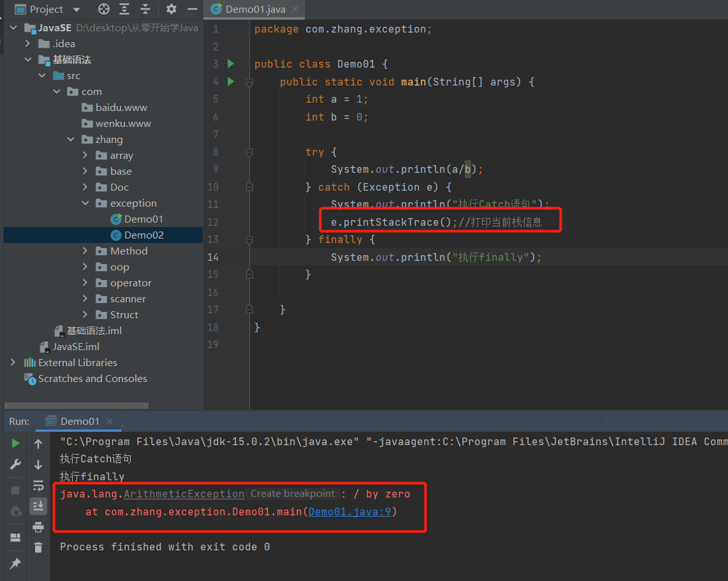Expand the scanner package
The width and height of the screenshot is (728, 581).
pos(85,298)
